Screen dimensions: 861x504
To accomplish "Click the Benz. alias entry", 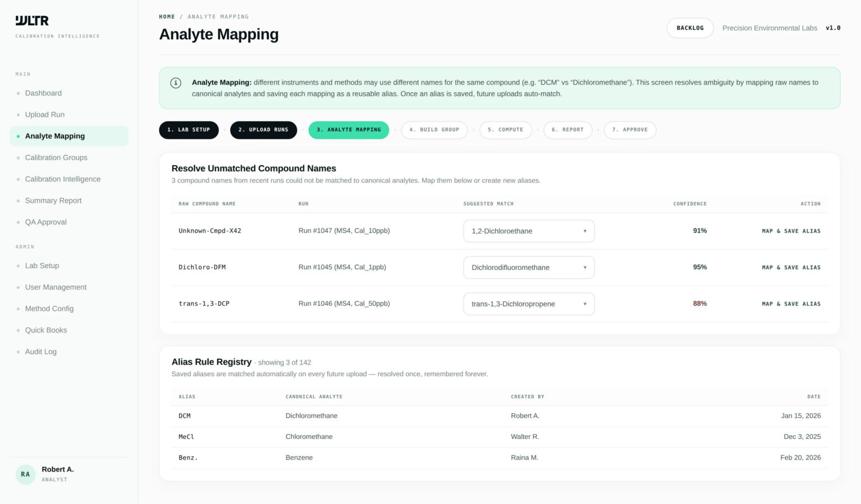I will (188, 458).
